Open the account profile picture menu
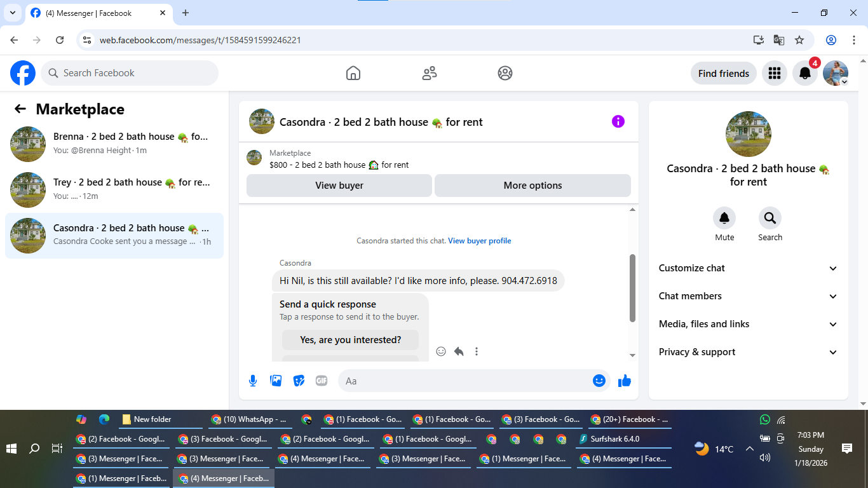Screen dimensions: 868x488 (x=836, y=73)
